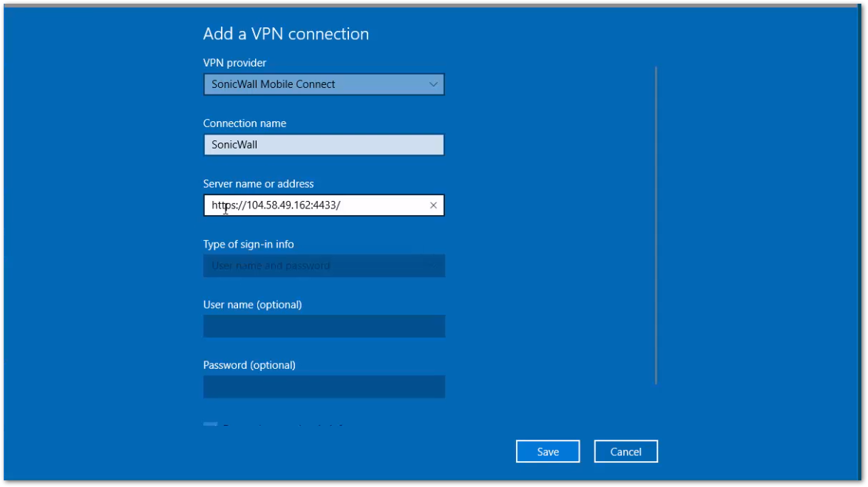The width and height of the screenshot is (868, 487).
Task: Click the User name (optional) label
Action: pyautogui.click(x=252, y=304)
